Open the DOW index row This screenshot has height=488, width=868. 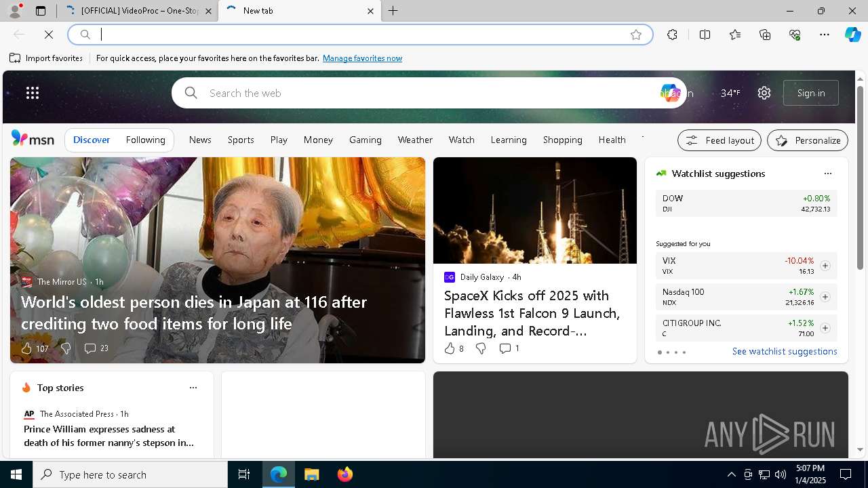pos(746,203)
